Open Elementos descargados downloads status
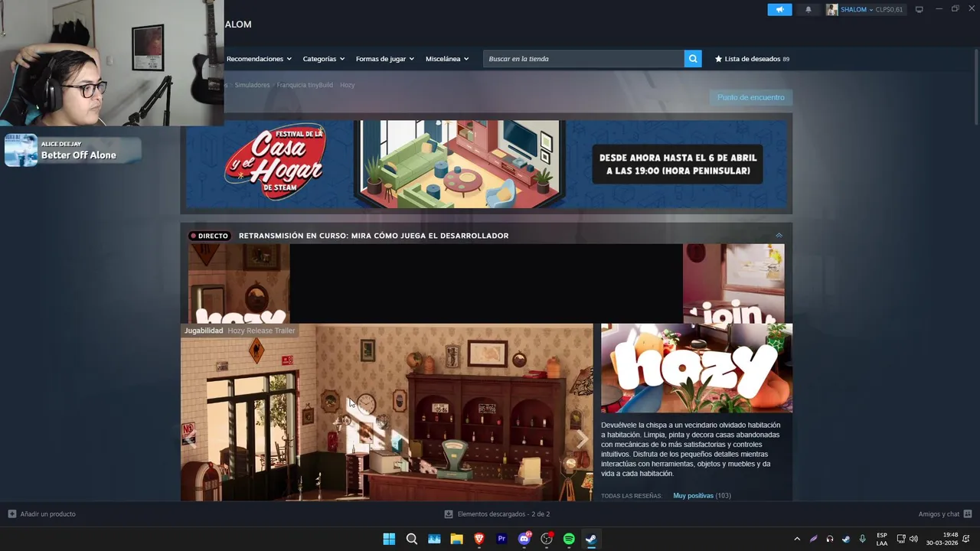 click(503, 514)
